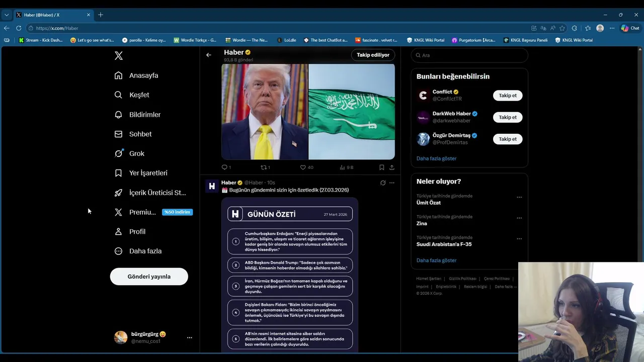Open Hizmet Şartları link
This screenshot has height=362, width=644.
click(429, 279)
